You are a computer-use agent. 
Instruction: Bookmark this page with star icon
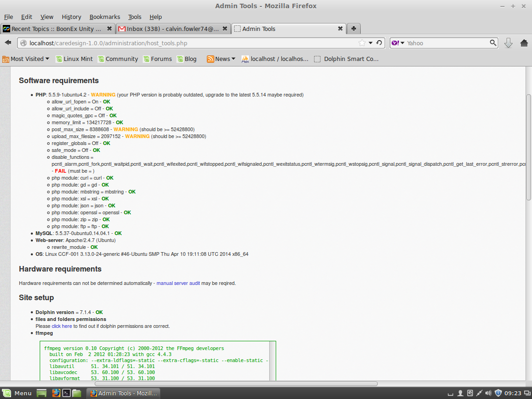click(362, 43)
